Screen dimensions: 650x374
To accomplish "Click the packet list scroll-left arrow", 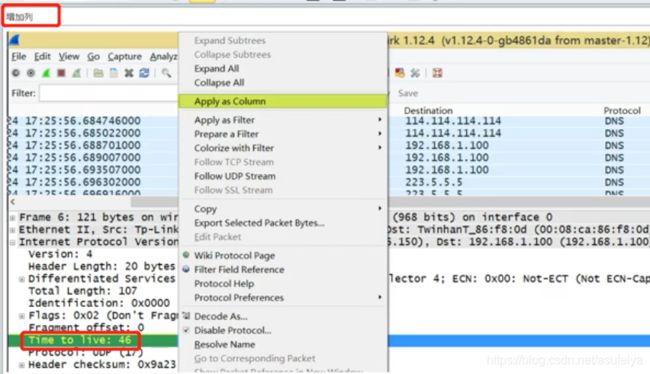I will pos(13,202).
